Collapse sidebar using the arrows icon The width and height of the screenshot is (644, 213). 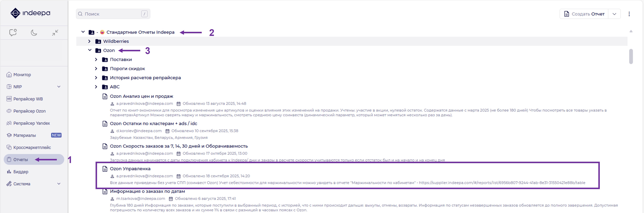[55, 33]
